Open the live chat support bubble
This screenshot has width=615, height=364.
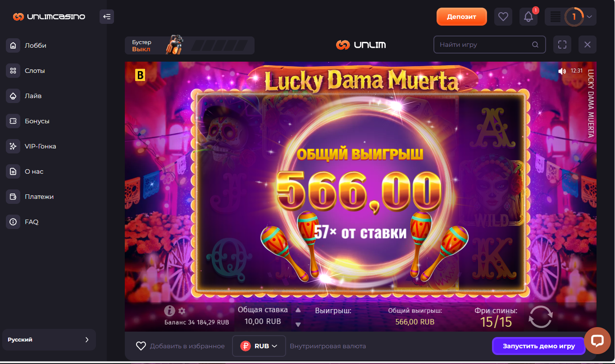tap(597, 341)
